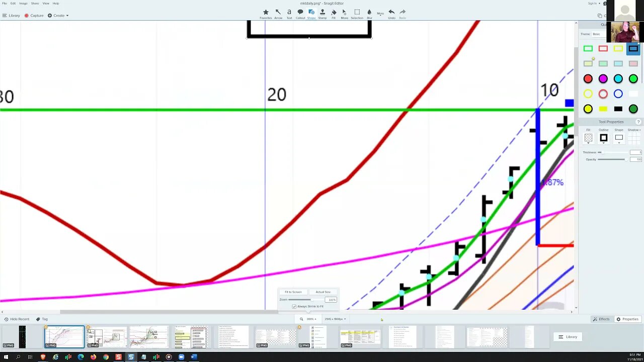
Task: Select the Move tool
Action: 344,14
